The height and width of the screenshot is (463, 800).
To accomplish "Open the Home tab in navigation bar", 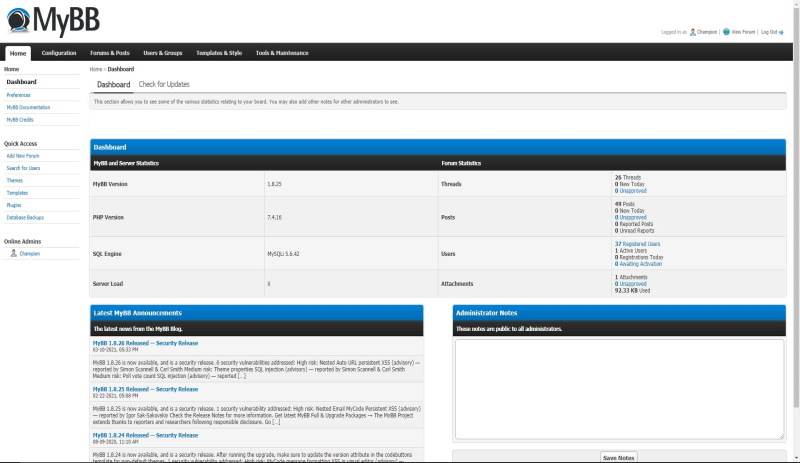I will (x=18, y=53).
